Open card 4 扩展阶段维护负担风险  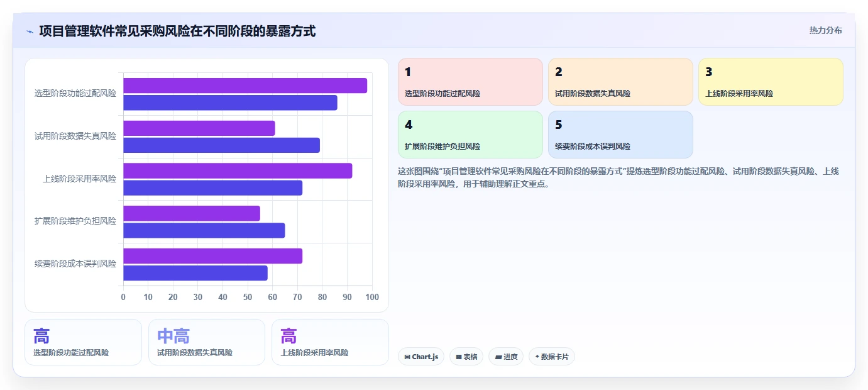tap(470, 135)
